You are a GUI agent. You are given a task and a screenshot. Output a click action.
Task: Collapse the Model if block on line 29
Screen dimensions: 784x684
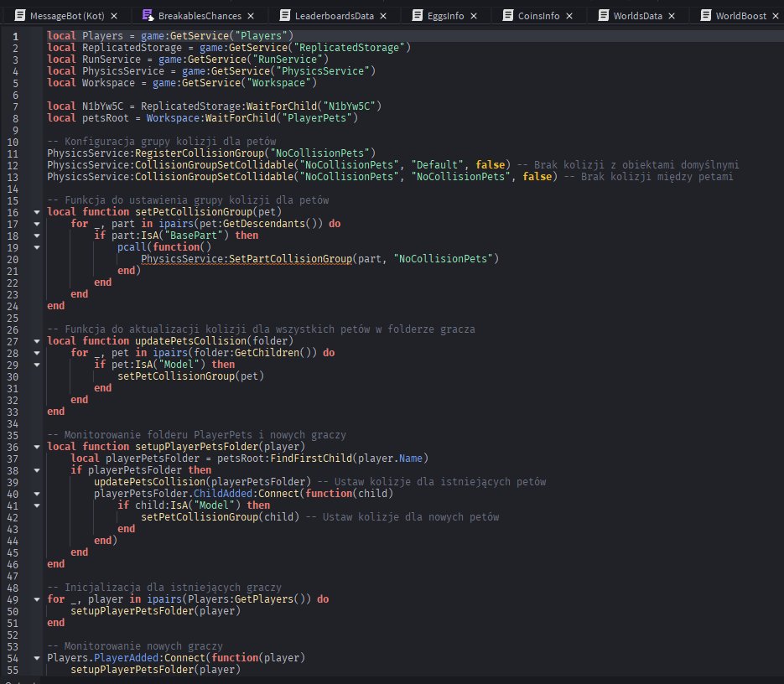click(x=37, y=365)
